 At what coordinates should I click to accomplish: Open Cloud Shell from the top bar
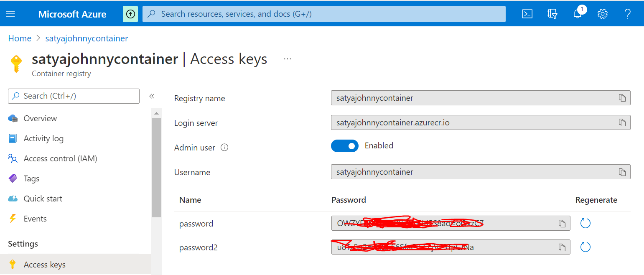coord(527,14)
